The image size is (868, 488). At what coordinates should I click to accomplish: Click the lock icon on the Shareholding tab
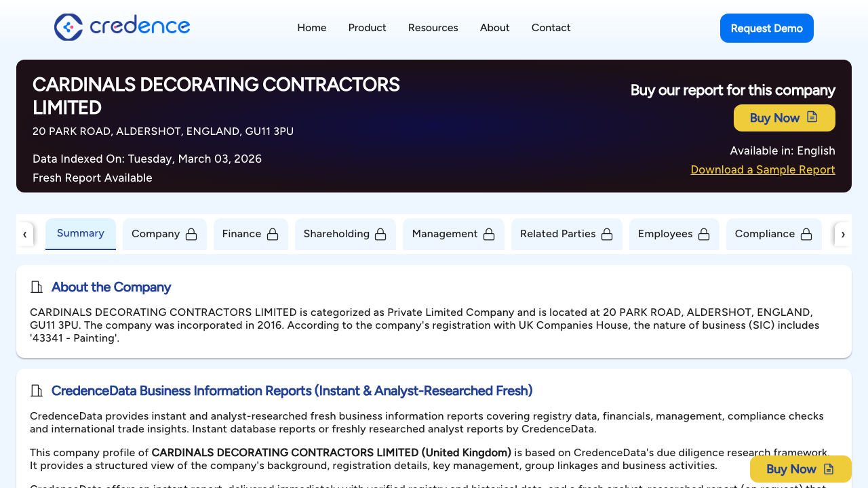click(380, 233)
